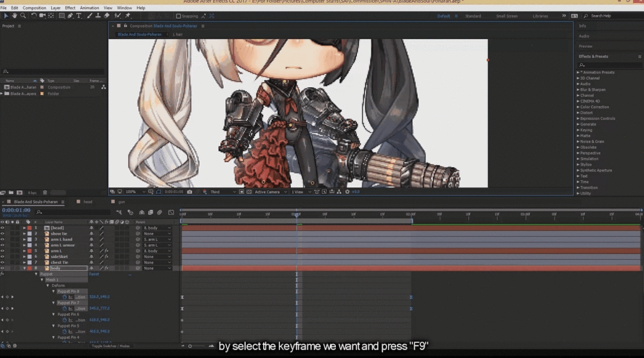Toggle the transparency grid button in viewer
Viewport: 644px width, 358px height.
[x=249, y=192]
